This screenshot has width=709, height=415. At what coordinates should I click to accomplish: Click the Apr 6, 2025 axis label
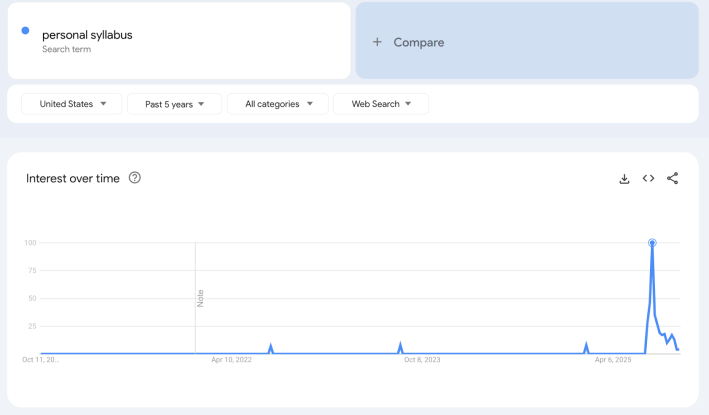(613, 359)
